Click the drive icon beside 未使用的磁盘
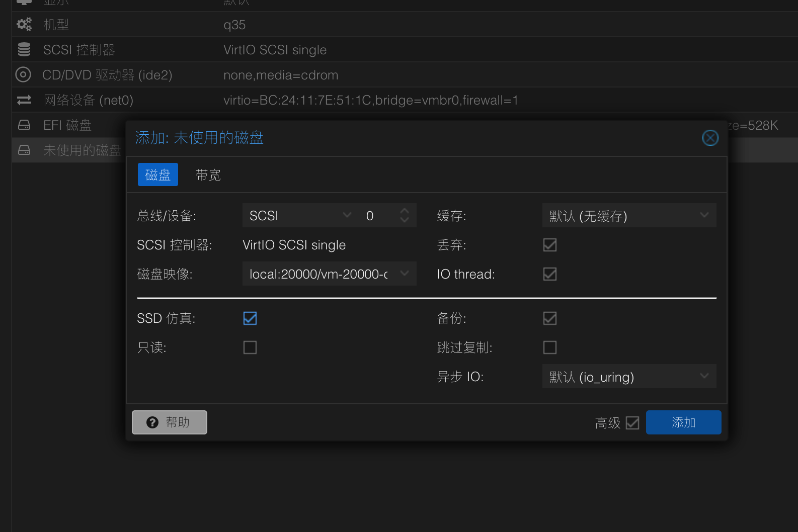The width and height of the screenshot is (798, 532). point(24,150)
